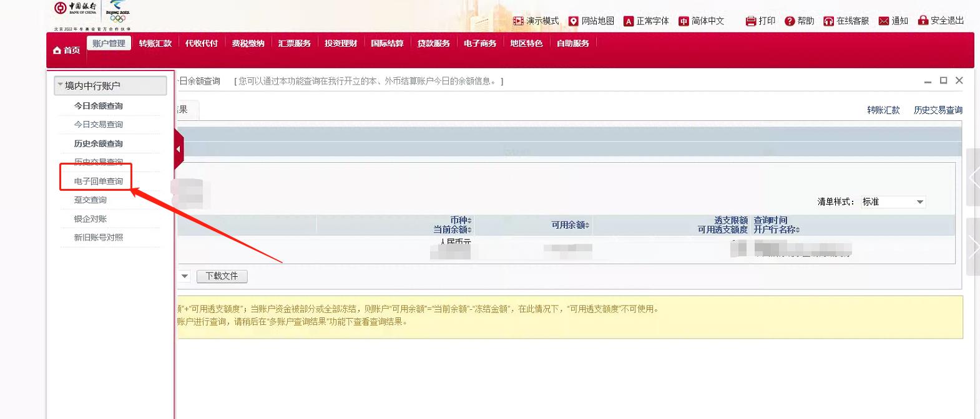The image size is (980, 419).
Task: Click the 在线客服 headset icon
Action: (828, 21)
